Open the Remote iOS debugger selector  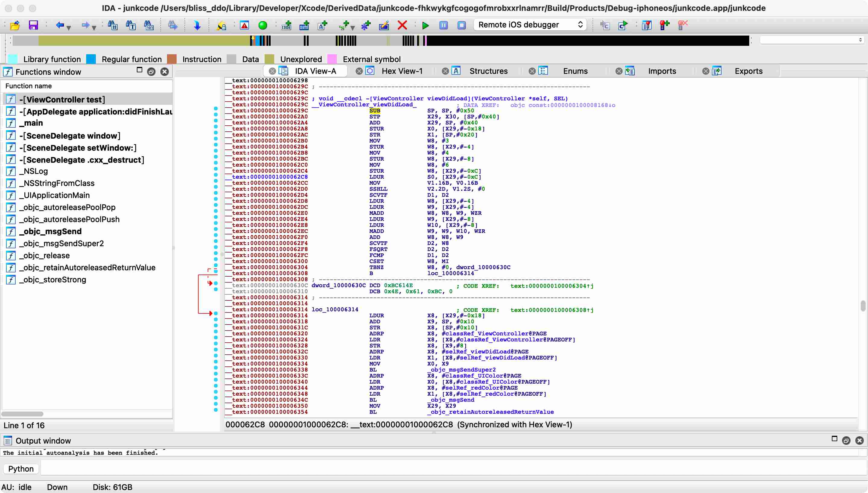(530, 25)
